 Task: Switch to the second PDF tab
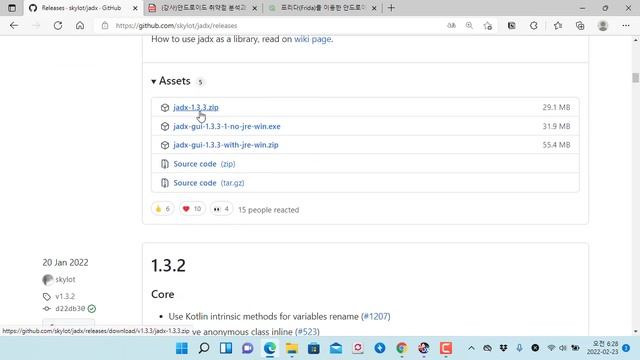point(202,8)
